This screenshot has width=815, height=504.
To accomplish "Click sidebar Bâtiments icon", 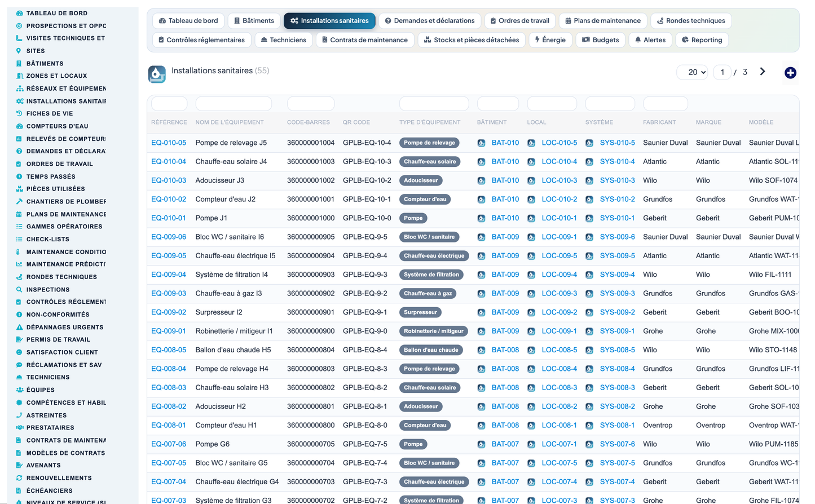I will [19, 63].
